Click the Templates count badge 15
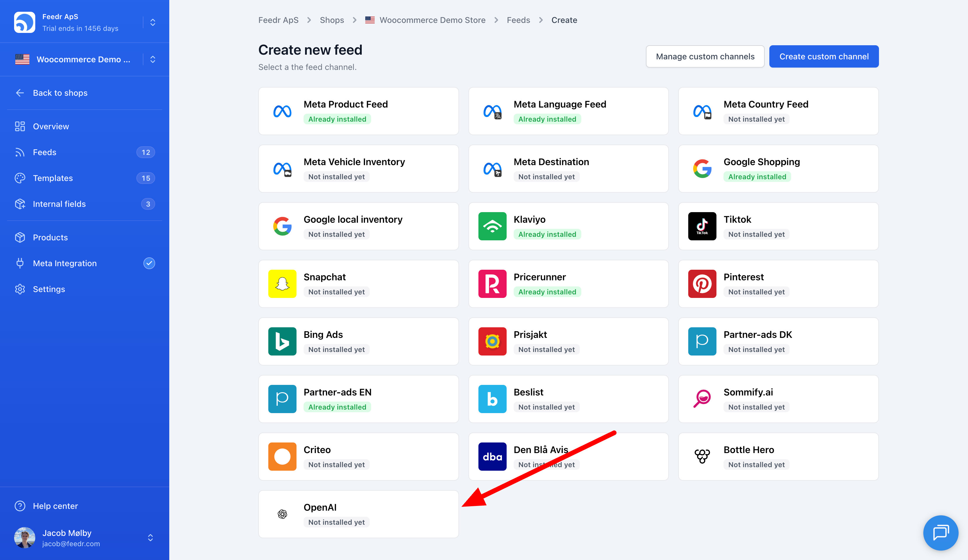Screen dimensions: 968x560 pyautogui.click(x=145, y=178)
